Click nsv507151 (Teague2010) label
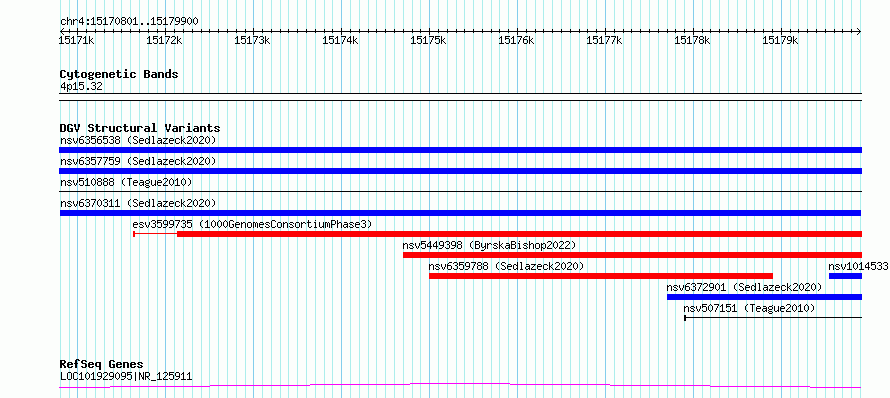890x398 pixels. point(749,308)
